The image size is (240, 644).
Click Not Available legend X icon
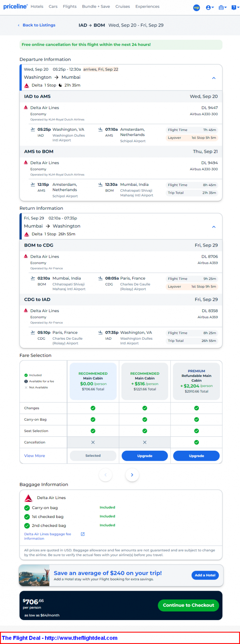pyautogui.click(x=26, y=387)
